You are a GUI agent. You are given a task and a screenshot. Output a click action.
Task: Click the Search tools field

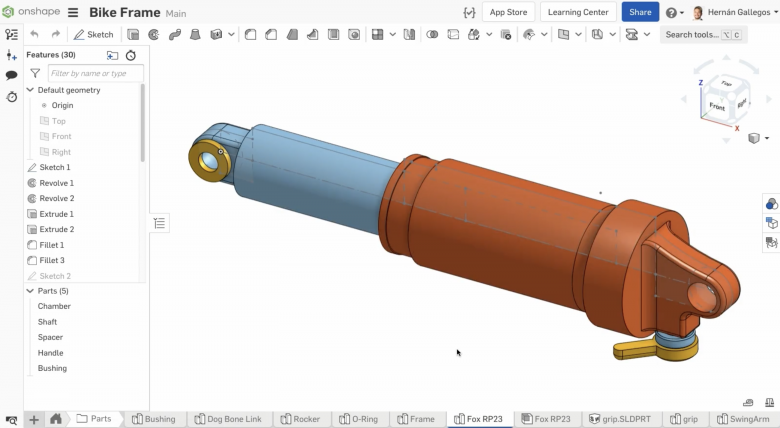(x=703, y=34)
